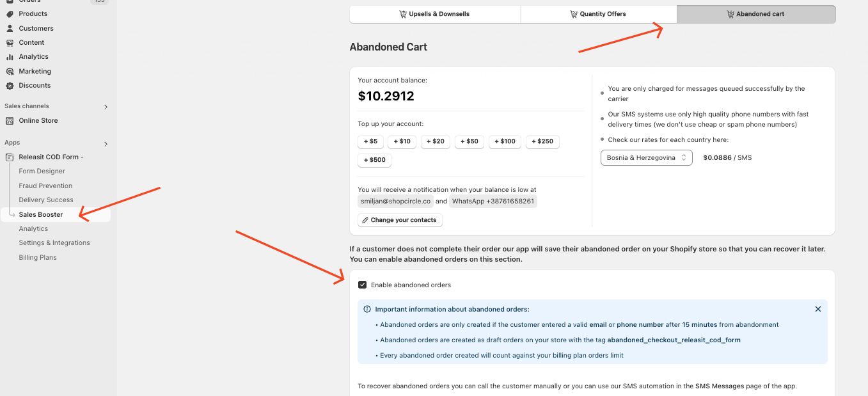The image size is (868, 396).
Task: Open Form Designer in the app menu
Action: point(42,171)
